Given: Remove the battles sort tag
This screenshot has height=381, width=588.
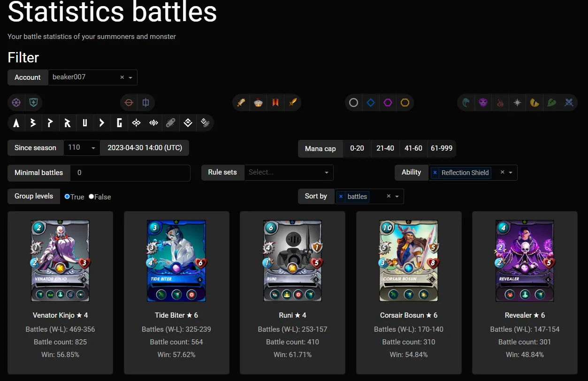Looking at the screenshot, I should pyautogui.click(x=341, y=197).
